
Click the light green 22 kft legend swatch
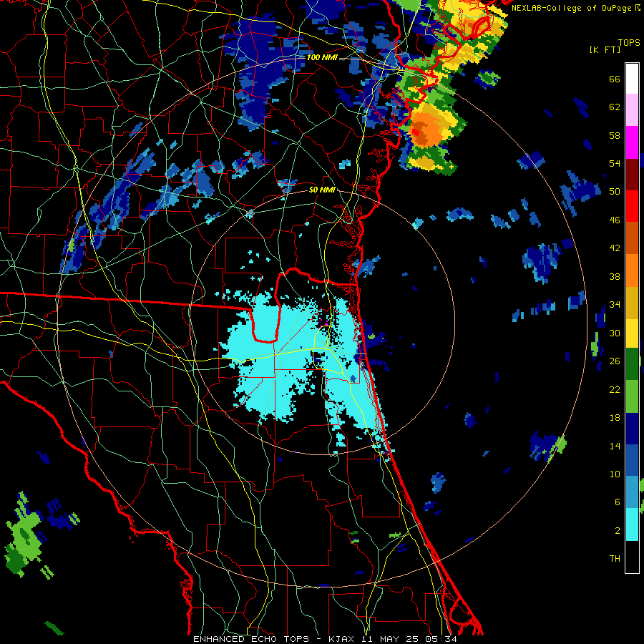(x=632, y=396)
